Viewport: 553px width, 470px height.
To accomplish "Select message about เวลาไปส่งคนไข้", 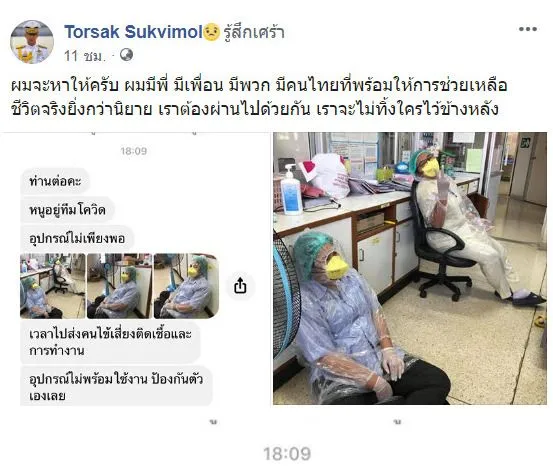I will click(x=110, y=342).
